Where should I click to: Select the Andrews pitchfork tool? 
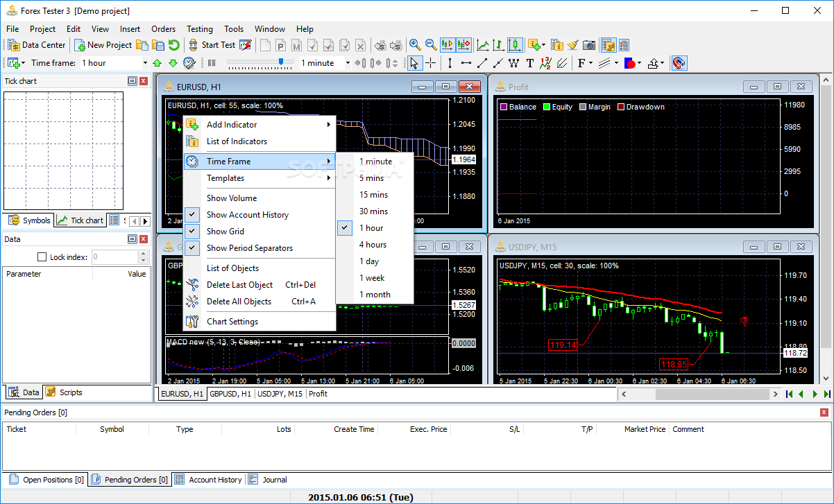[x=561, y=63]
